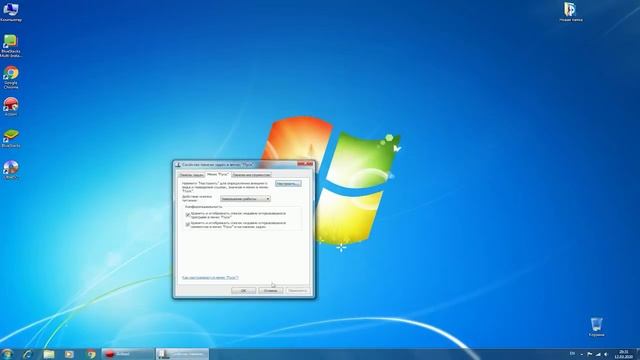Viewport: 640px width, 360px height.
Task: Toggle store recently opened items checkbox
Action: [188, 225]
